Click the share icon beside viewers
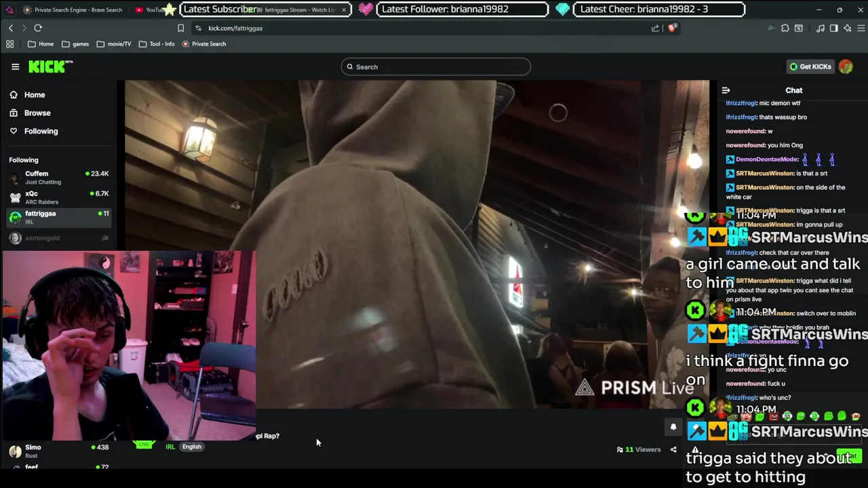Screen dimensions: 868x488 (x=673, y=449)
